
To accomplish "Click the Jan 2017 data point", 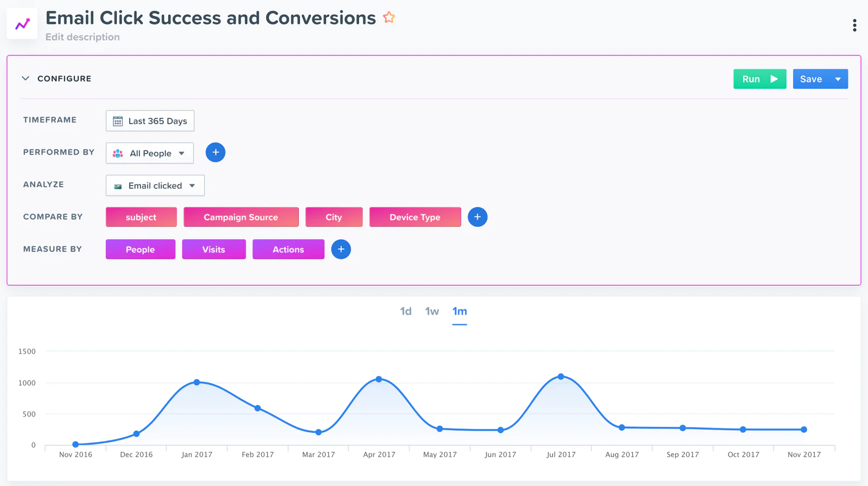I will (x=197, y=382).
